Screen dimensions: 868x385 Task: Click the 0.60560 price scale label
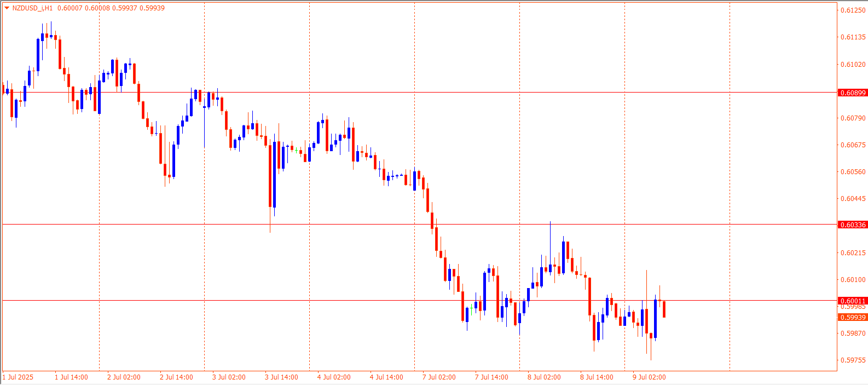853,172
